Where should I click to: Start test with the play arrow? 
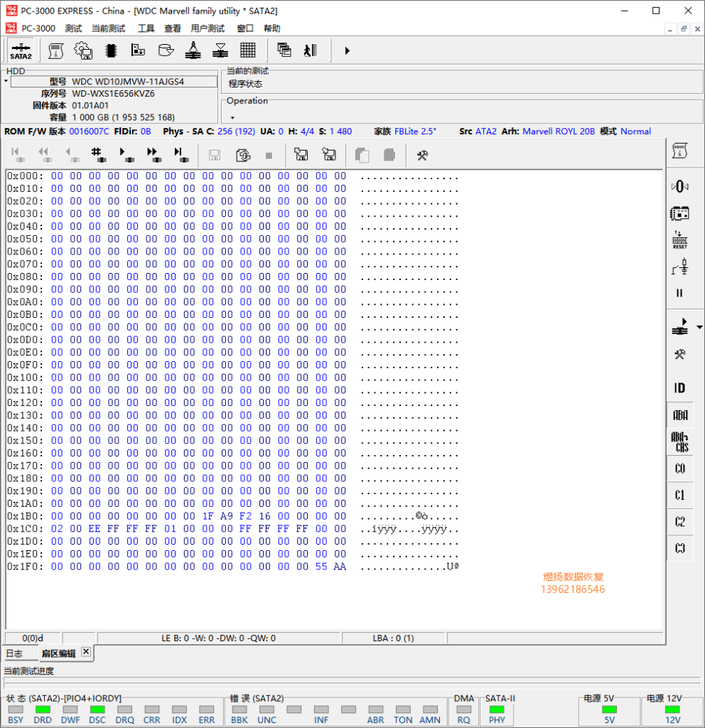click(347, 50)
